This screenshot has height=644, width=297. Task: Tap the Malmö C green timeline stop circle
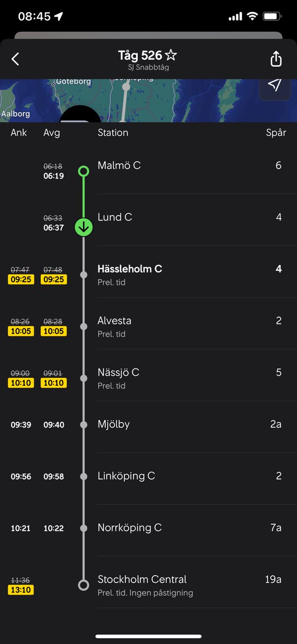(x=84, y=171)
